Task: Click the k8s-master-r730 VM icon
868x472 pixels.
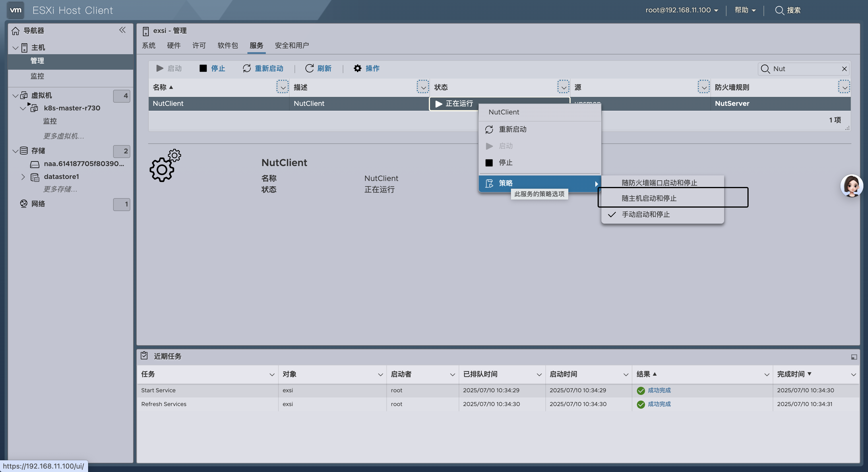Action: (x=34, y=108)
